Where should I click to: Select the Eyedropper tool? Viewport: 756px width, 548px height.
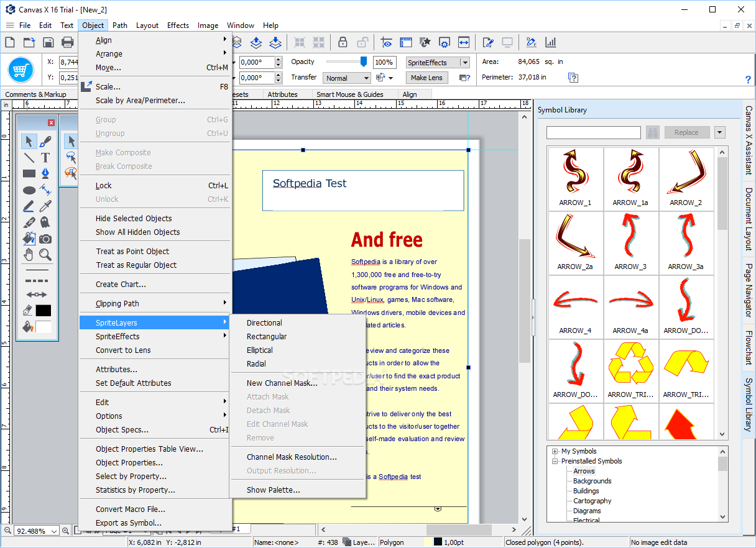click(45, 206)
